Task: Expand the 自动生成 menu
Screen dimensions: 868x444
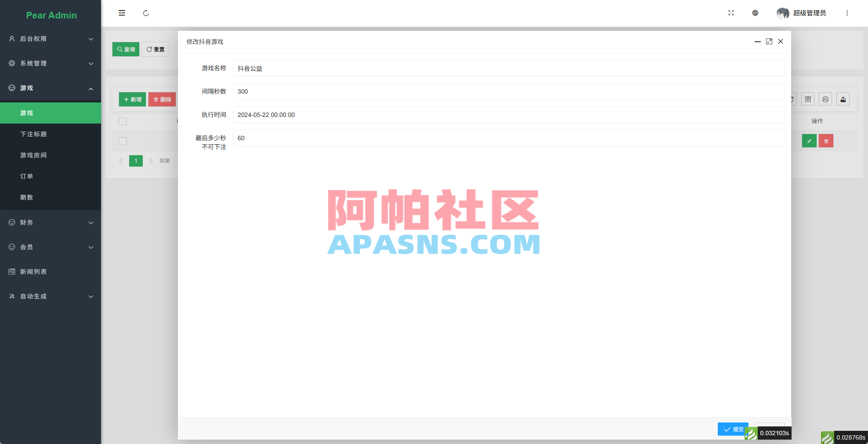Action: click(x=51, y=296)
